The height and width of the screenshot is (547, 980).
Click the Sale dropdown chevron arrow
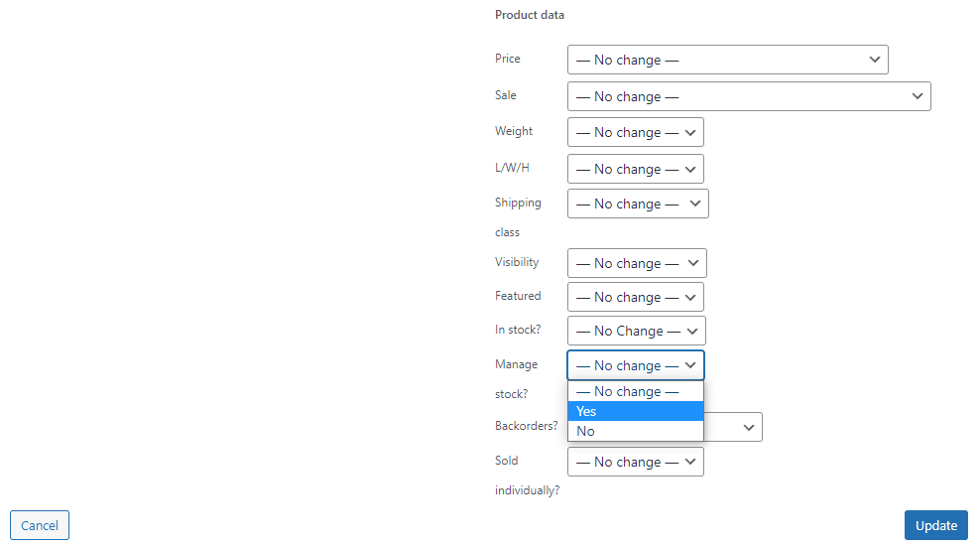[918, 96]
